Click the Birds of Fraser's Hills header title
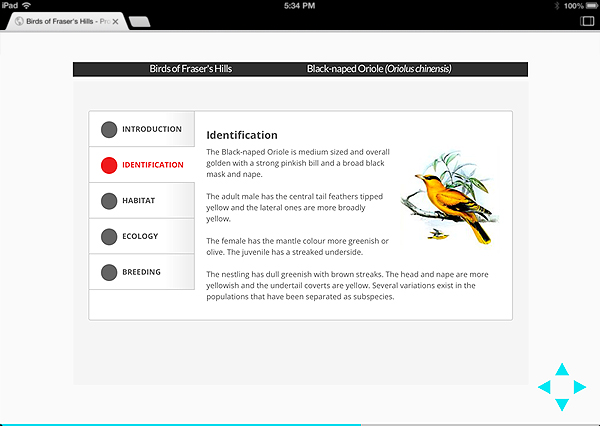 (191, 69)
